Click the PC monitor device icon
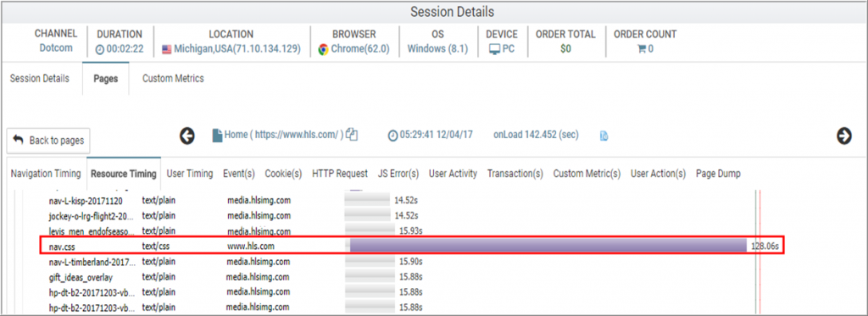Screen dimensions: 868x316 pos(494,49)
